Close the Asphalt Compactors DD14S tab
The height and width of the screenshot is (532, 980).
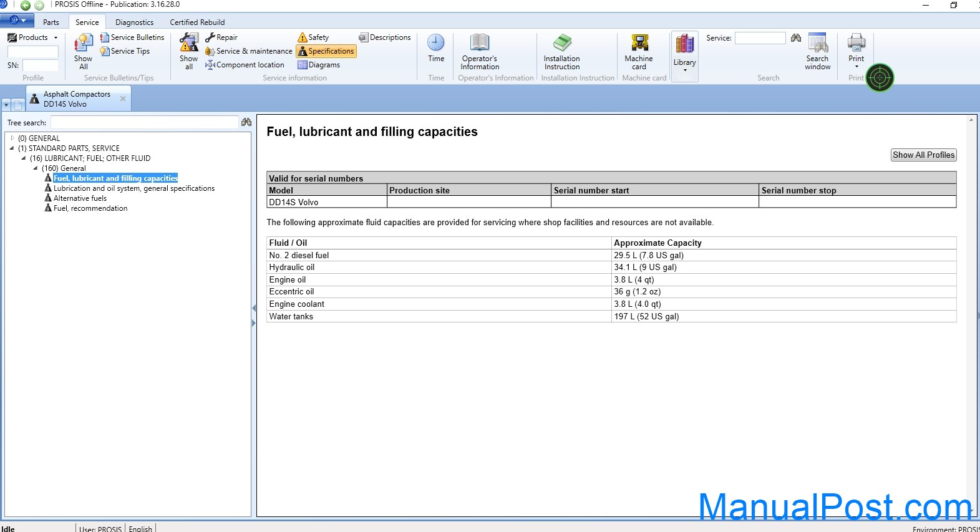point(123,99)
